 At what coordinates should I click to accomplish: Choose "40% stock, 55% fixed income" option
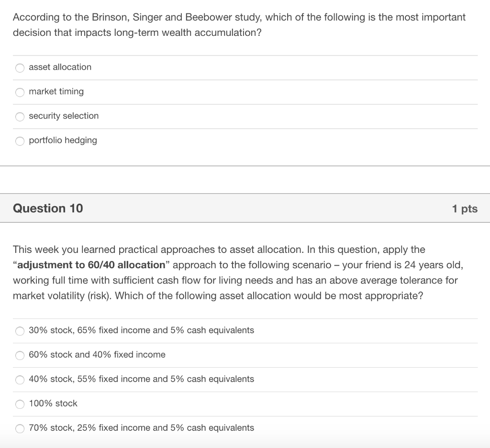[20, 380]
